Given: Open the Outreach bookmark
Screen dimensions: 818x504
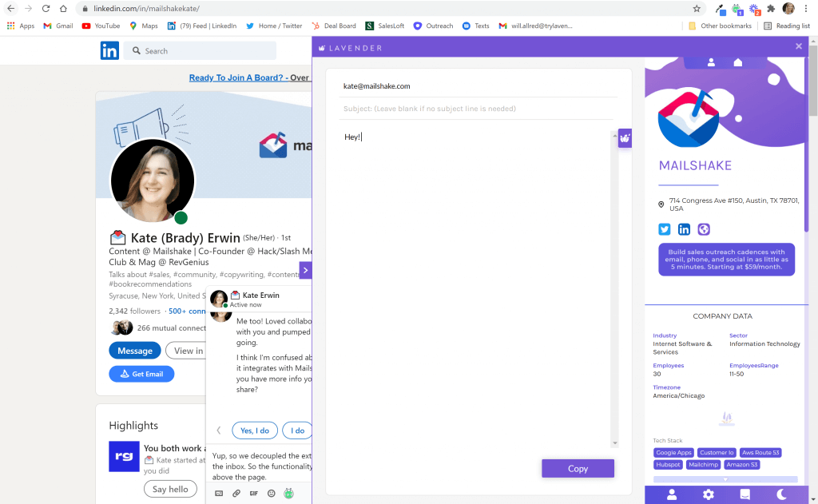Looking at the screenshot, I should pyautogui.click(x=433, y=26).
